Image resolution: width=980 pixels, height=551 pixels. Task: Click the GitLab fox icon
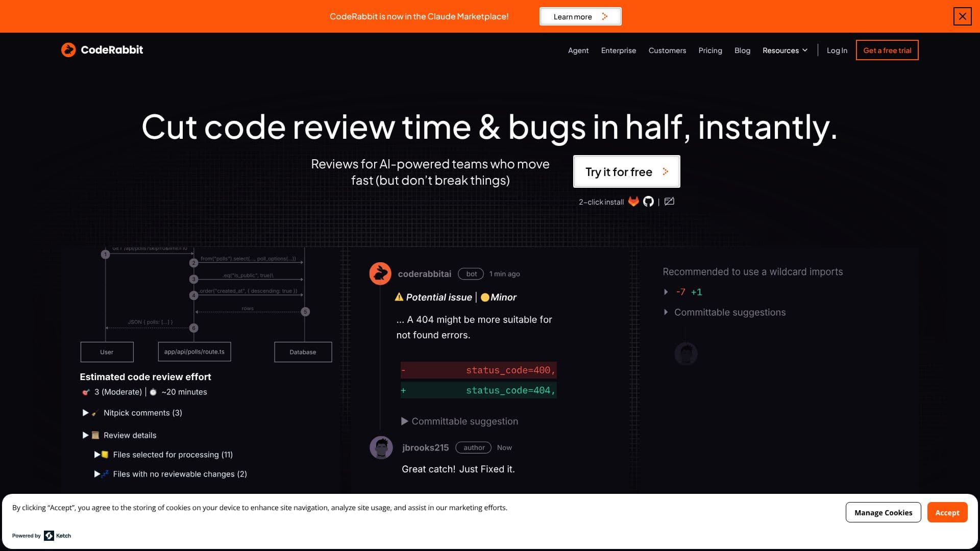[x=633, y=202]
